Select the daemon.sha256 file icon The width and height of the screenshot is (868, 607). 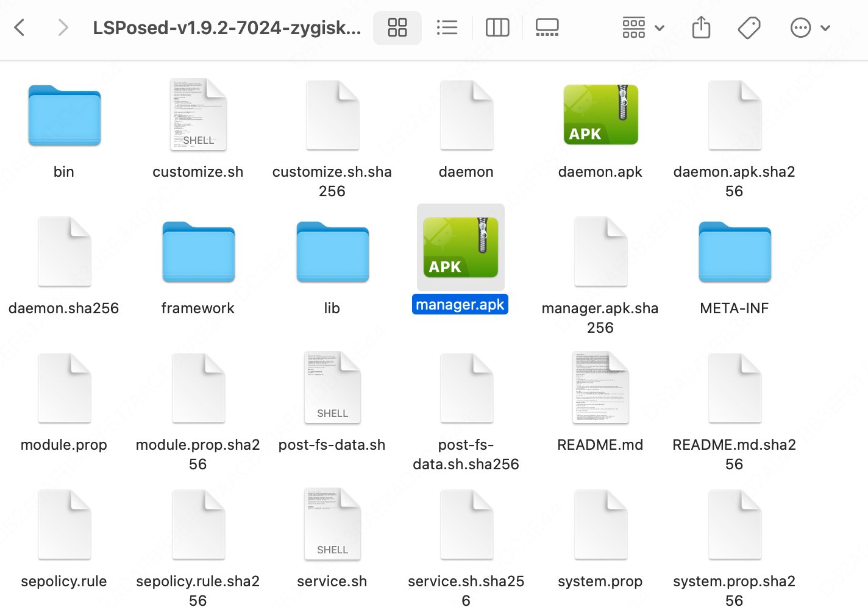[64, 251]
